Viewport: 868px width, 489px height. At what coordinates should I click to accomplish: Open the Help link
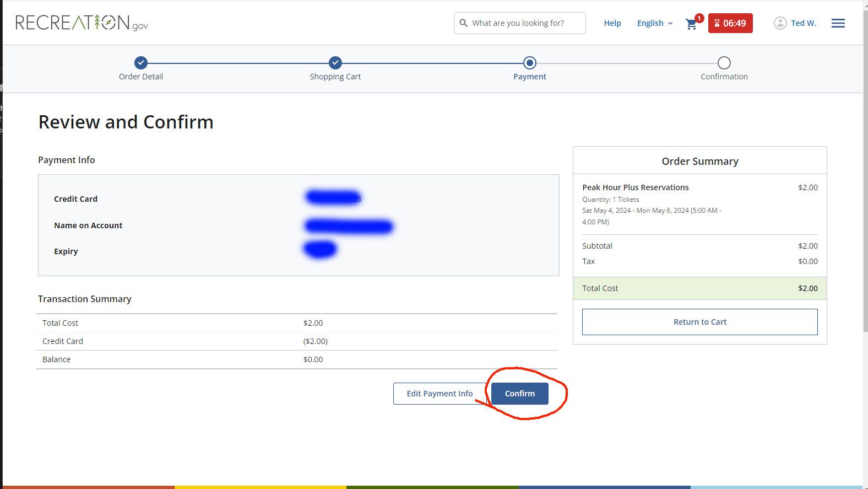[612, 23]
